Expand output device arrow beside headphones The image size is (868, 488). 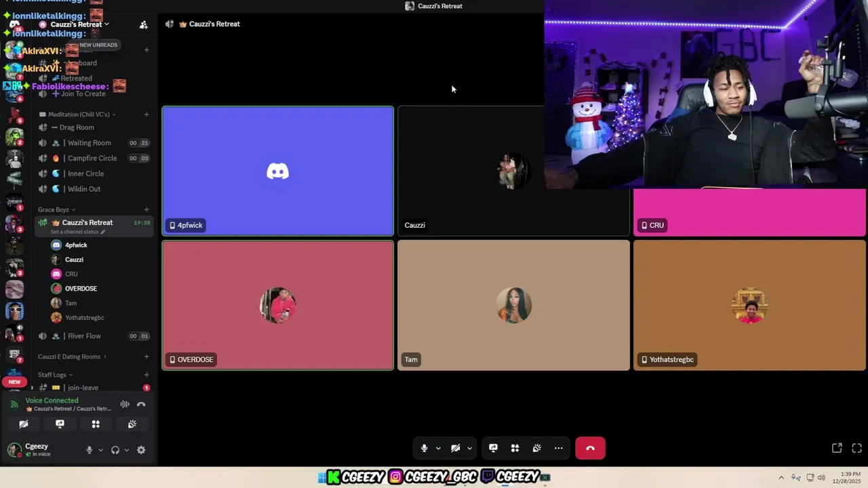tap(126, 450)
